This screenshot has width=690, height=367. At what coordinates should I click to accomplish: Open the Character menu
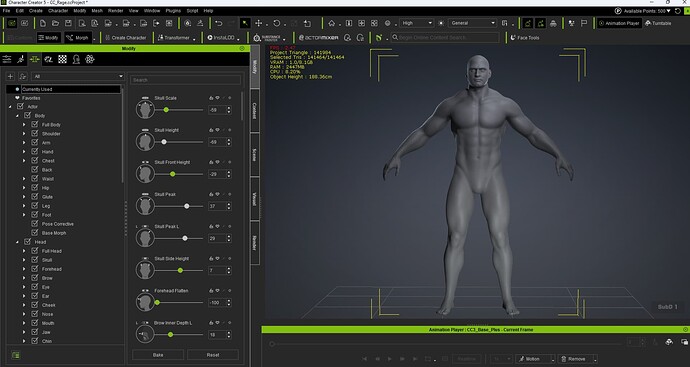(x=58, y=11)
